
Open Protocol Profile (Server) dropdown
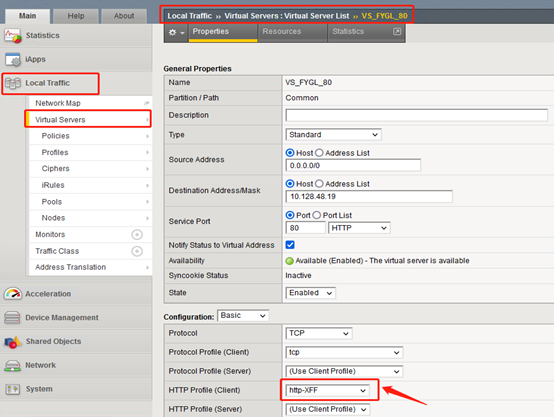[x=344, y=371]
